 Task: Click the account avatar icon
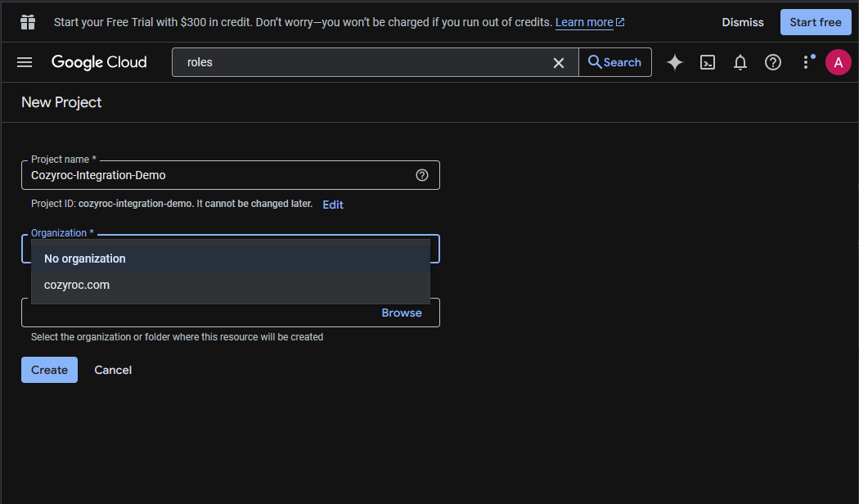[x=839, y=62]
